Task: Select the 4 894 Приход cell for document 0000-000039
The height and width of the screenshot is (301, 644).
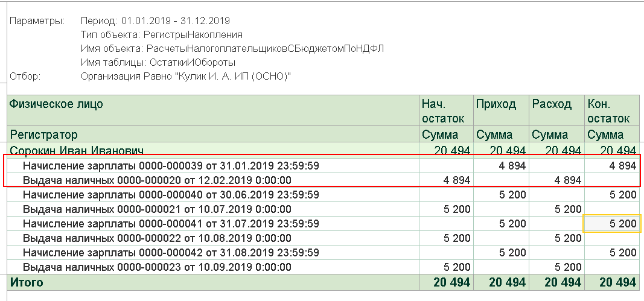Action: pyautogui.click(x=501, y=166)
